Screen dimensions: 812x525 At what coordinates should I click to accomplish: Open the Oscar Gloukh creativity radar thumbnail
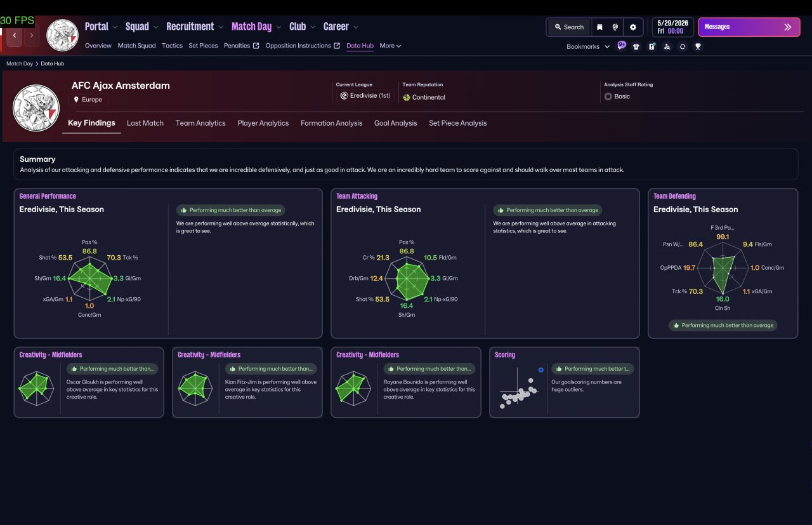pos(36,387)
